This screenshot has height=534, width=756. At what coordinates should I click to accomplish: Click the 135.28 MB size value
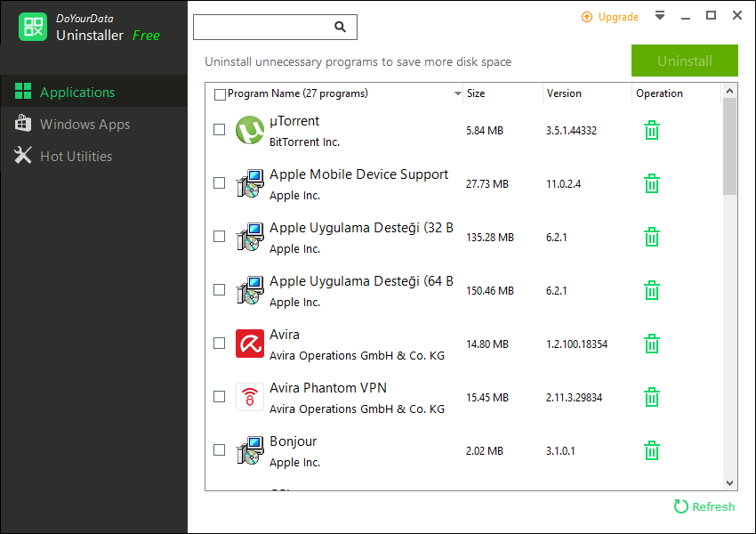coord(490,238)
